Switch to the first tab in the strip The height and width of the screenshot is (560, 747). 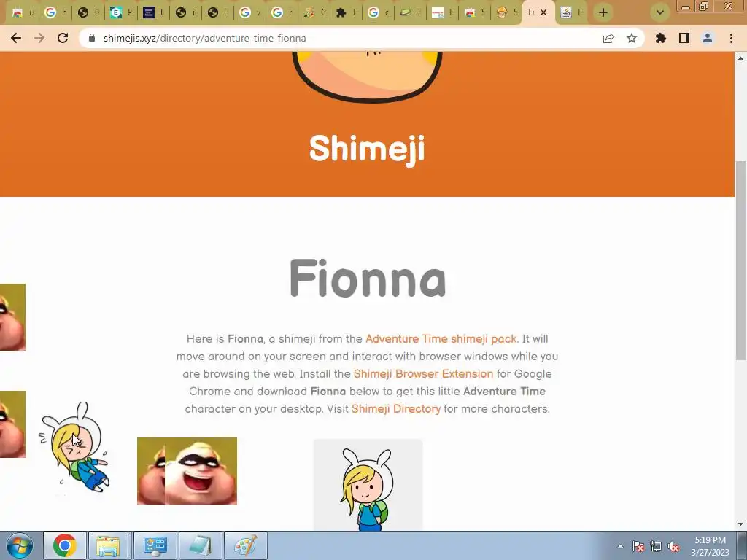tap(23, 12)
